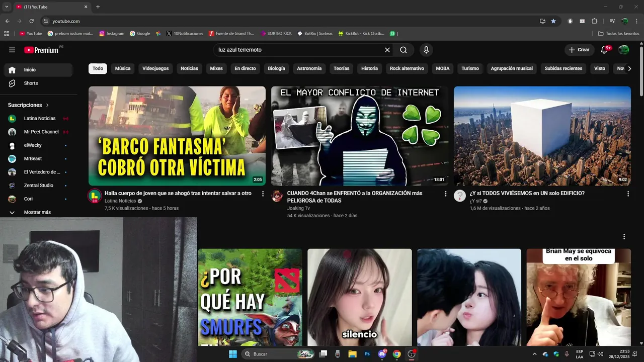Select the Biología filter chip
The height and width of the screenshot is (362, 644).
click(x=276, y=68)
